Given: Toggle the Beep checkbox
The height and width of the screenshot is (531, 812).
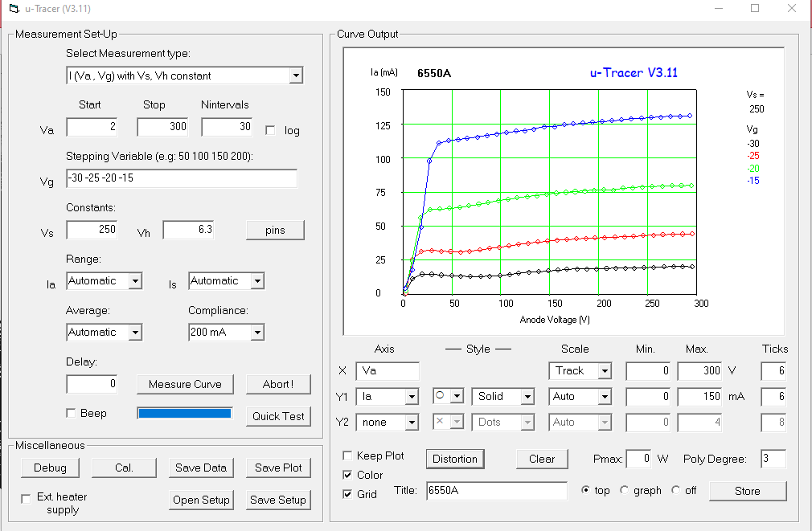Looking at the screenshot, I should [72, 413].
